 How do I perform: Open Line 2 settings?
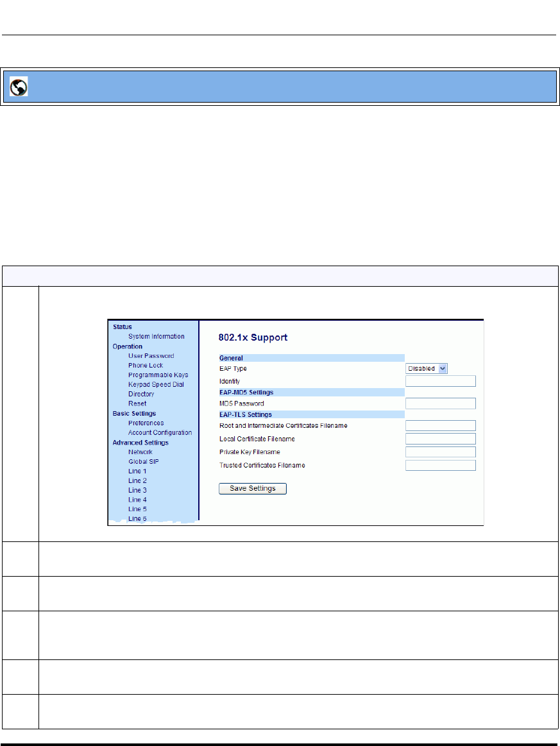pos(137,480)
